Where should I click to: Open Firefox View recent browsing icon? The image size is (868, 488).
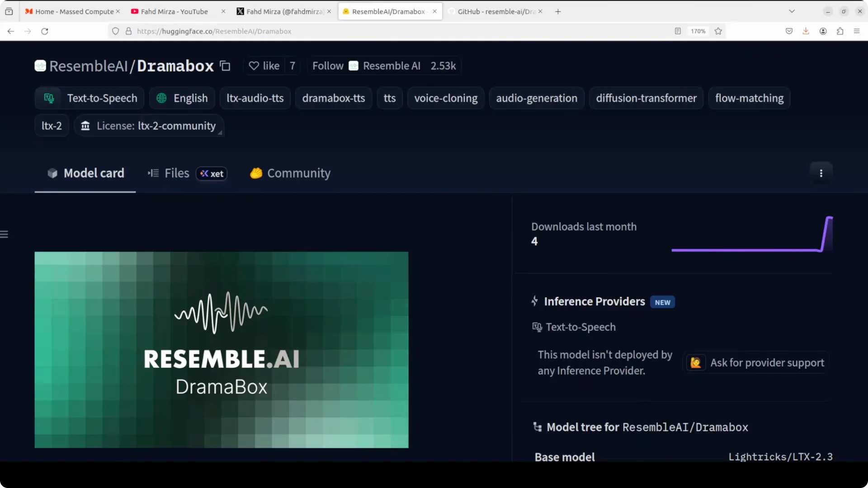(9, 11)
